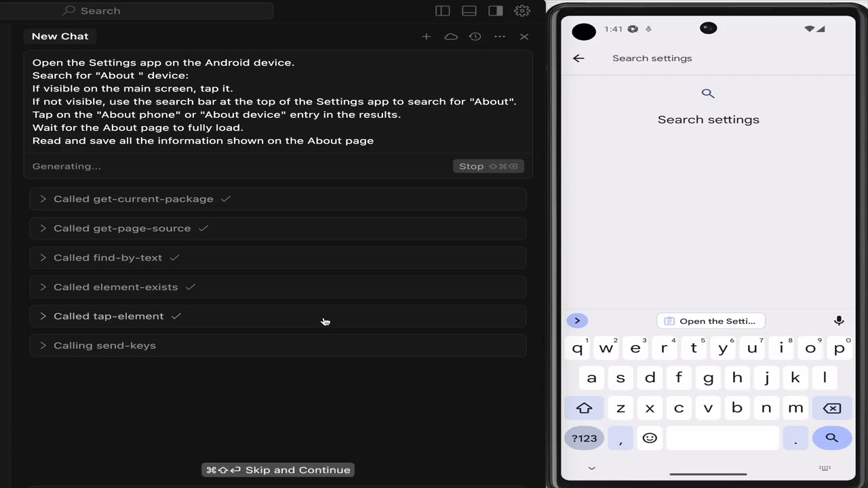
Task: Close the New Chat panel
Action: (524, 37)
